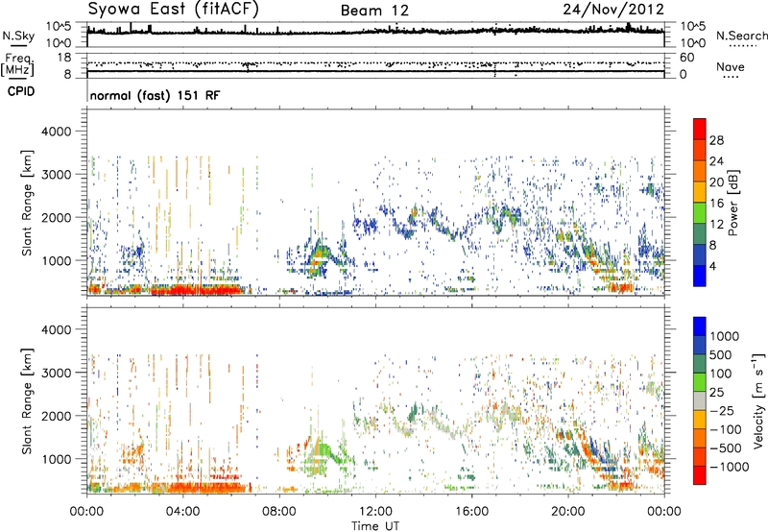
Task: Click the "60" Nave axis tick label
Action: pyautogui.click(x=686, y=58)
